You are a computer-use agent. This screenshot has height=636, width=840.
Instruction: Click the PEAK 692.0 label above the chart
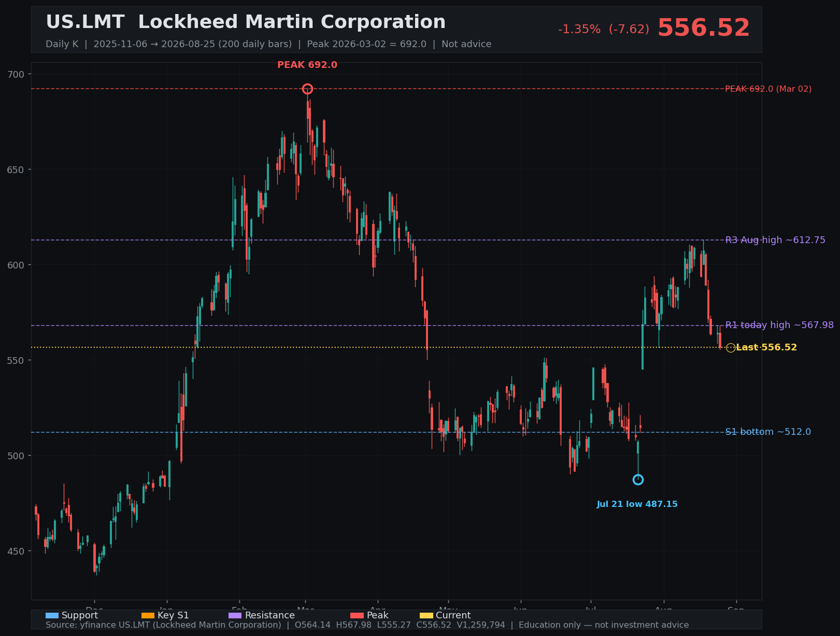click(x=307, y=65)
